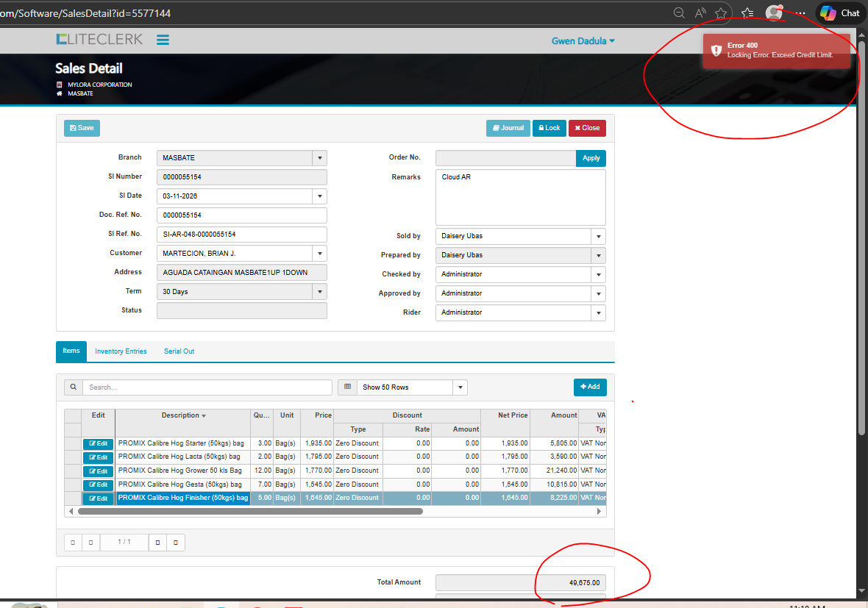The width and height of the screenshot is (868, 608).
Task: Open the Show 50 Rows dropdown
Action: click(460, 387)
